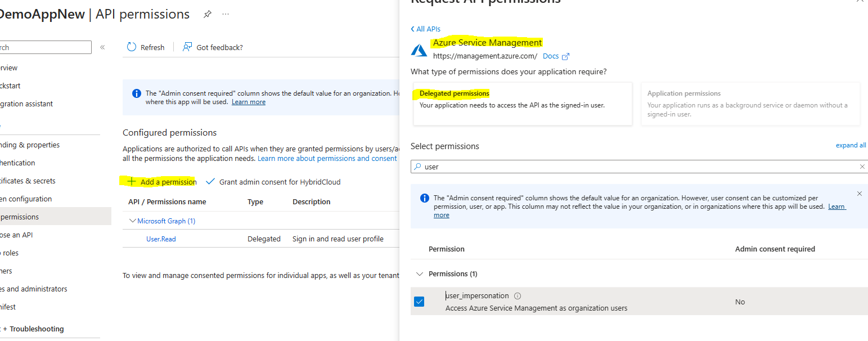Image resolution: width=868 pixels, height=341 pixels.
Task: Click the Azure Service Management logo
Action: pyautogui.click(x=419, y=50)
